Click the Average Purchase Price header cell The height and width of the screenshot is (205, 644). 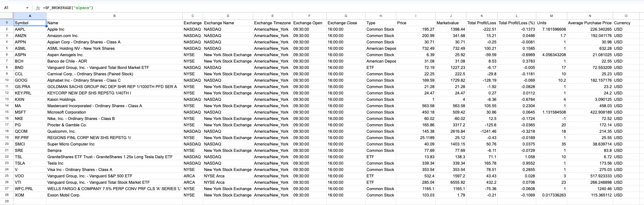coord(590,23)
